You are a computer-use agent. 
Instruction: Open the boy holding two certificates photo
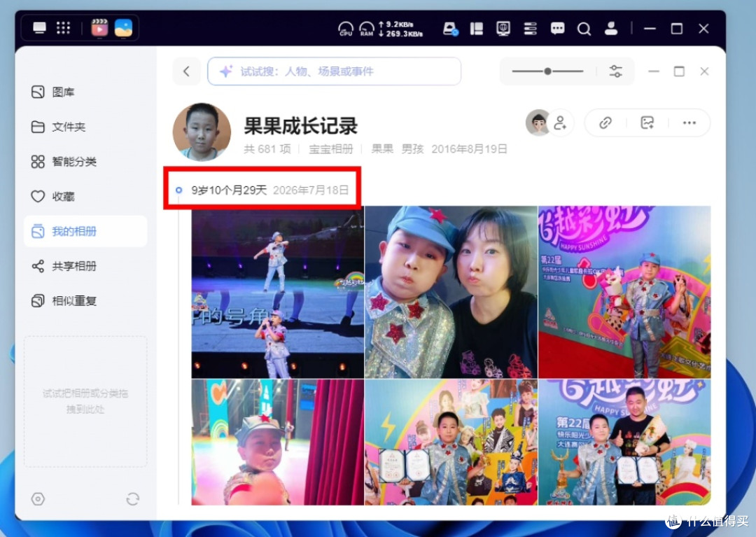pos(451,442)
